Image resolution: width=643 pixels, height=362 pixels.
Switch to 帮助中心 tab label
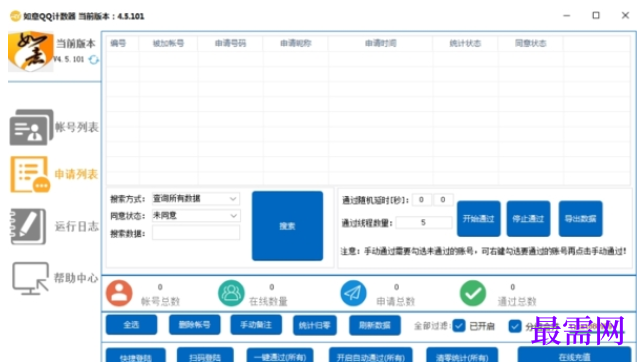pyautogui.click(x=76, y=278)
